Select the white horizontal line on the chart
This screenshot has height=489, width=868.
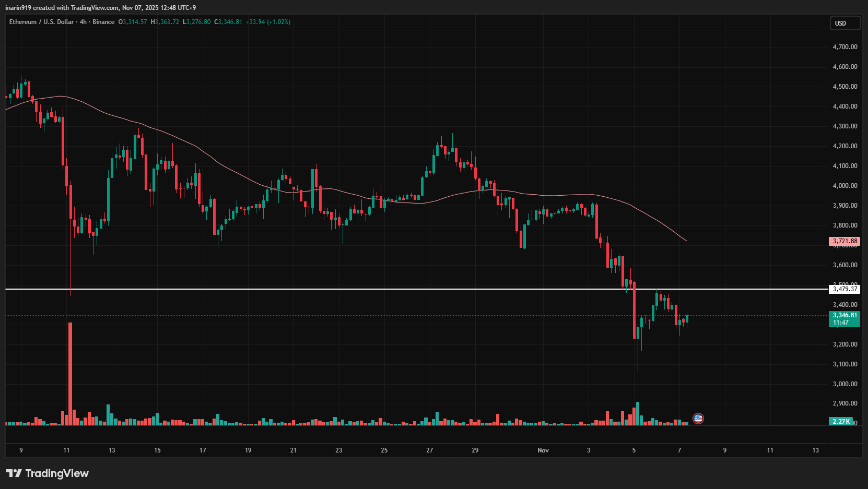tap(366, 289)
